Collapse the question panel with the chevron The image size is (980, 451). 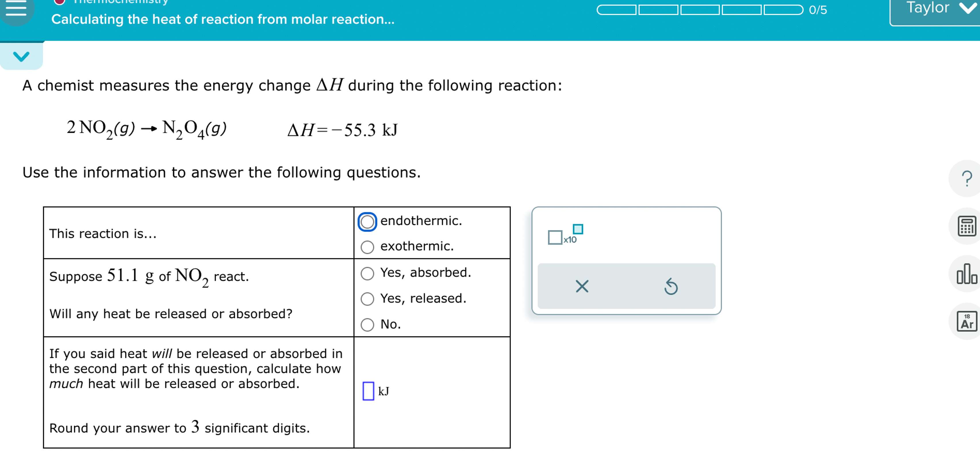(22, 56)
